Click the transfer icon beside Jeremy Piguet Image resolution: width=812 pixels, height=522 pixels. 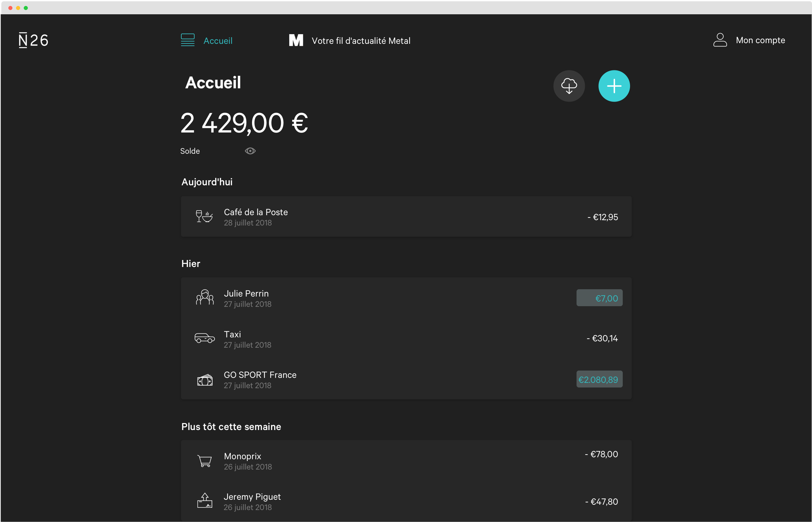204,501
